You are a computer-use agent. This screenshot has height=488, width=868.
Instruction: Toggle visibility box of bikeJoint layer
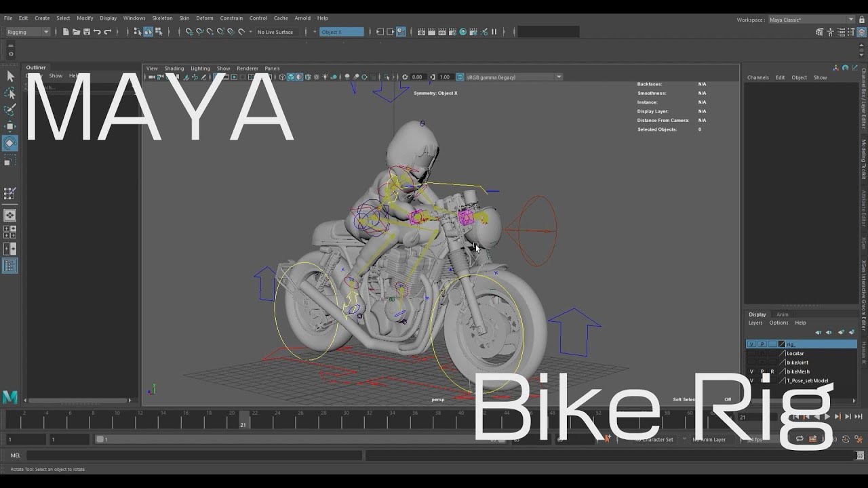(x=751, y=363)
